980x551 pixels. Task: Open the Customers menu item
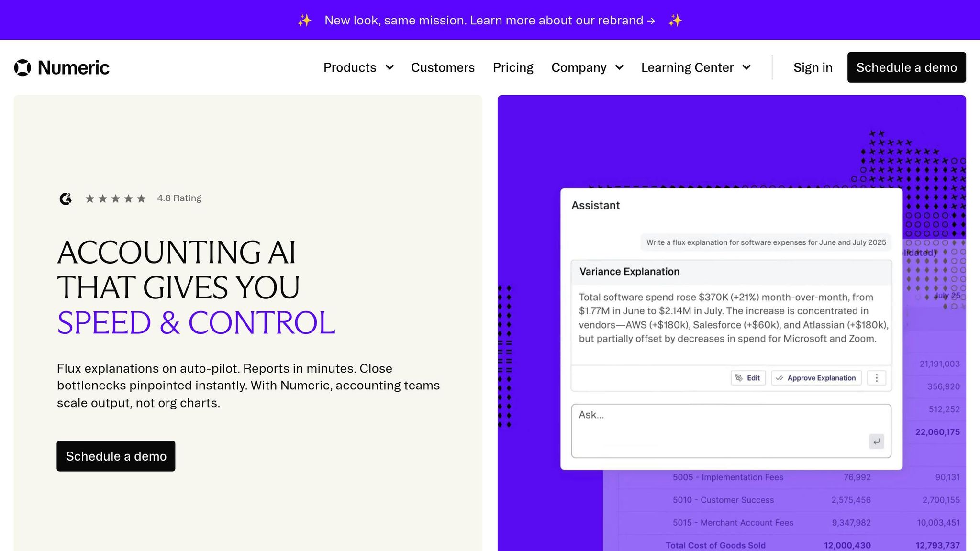[x=443, y=67]
